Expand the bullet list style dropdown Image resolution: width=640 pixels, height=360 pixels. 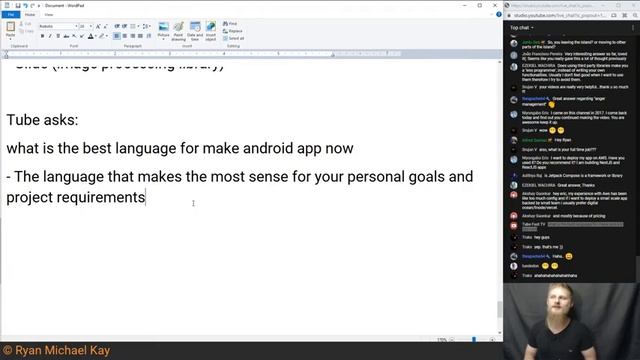pos(138,26)
